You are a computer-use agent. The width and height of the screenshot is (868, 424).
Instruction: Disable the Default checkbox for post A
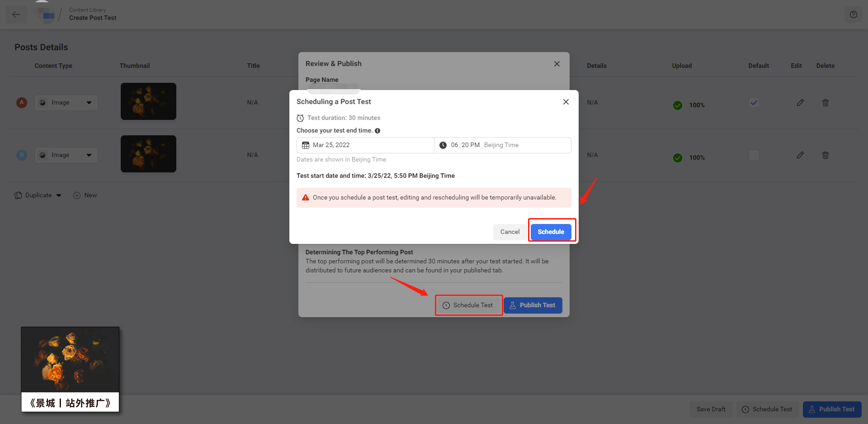(754, 103)
